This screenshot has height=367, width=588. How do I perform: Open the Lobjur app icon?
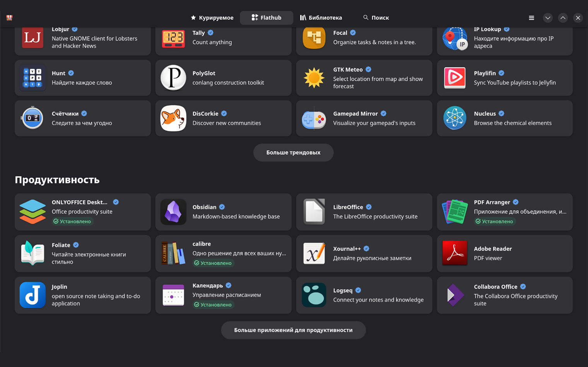point(32,38)
